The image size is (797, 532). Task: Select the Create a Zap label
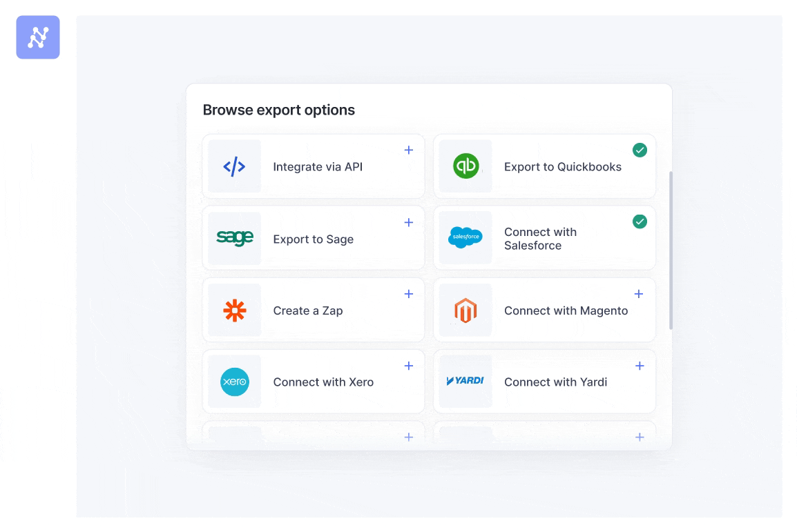[308, 311]
